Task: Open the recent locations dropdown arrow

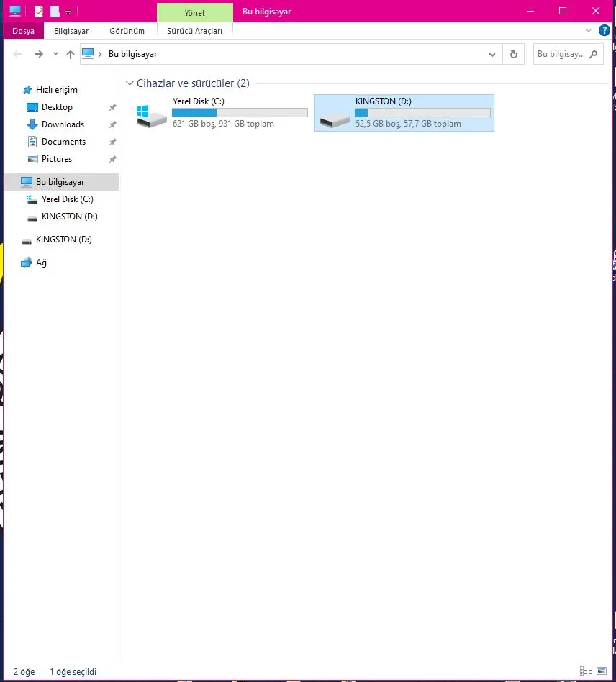Action: (x=55, y=54)
